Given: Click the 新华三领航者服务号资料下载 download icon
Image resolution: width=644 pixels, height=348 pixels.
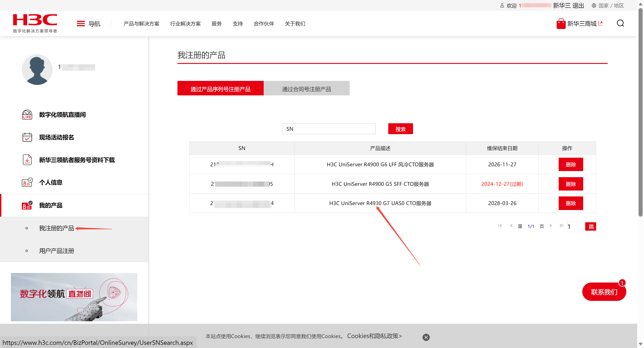Looking at the screenshot, I should pos(27,160).
